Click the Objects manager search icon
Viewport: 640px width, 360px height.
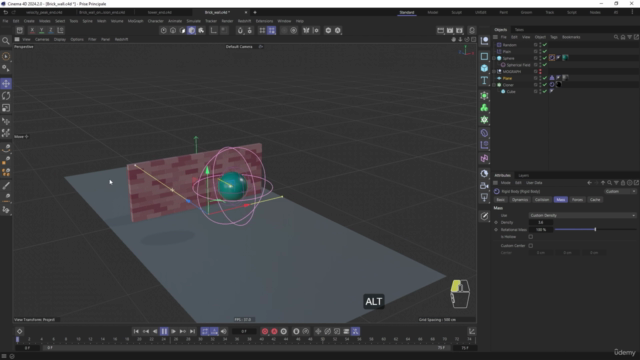pos(616,37)
